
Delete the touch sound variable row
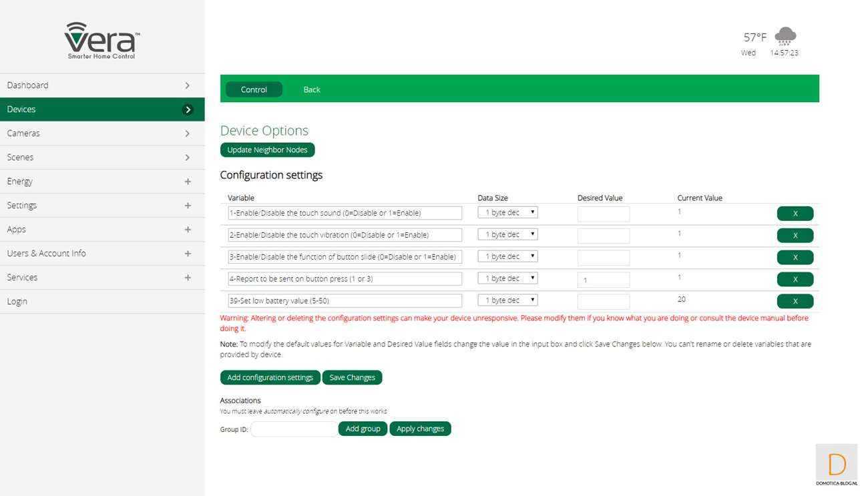coord(795,214)
